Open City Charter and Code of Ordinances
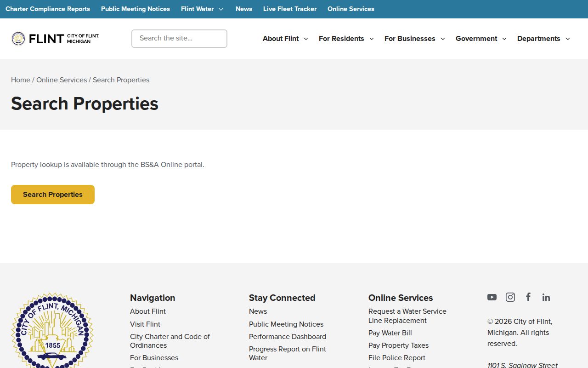This screenshot has height=368, width=588. click(x=170, y=341)
